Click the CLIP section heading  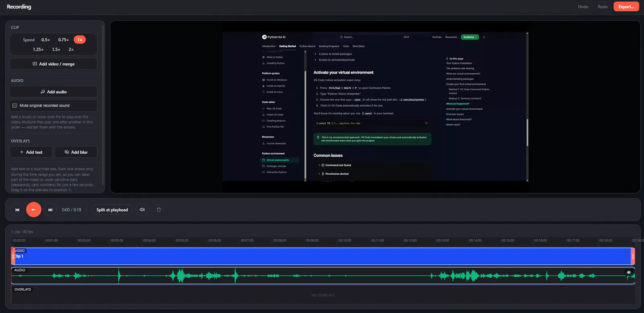coord(15,27)
